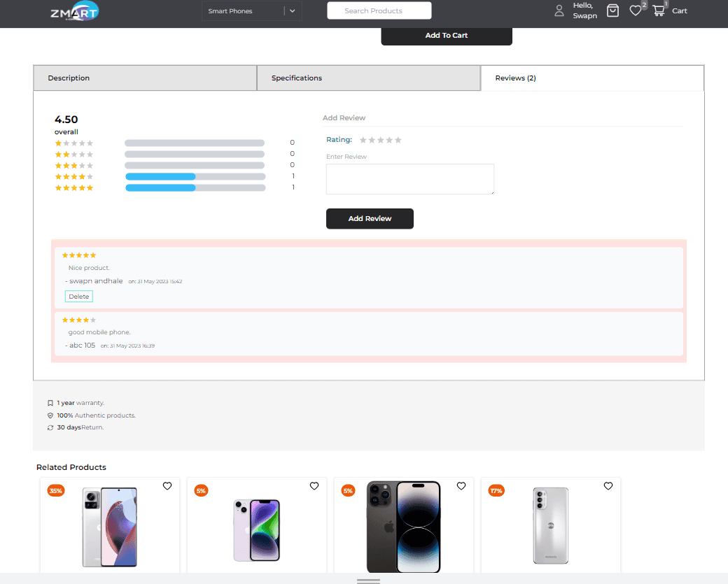The height and width of the screenshot is (584, 728).
Task: Open the orders bag icon in header
Action: coord(612,10)
